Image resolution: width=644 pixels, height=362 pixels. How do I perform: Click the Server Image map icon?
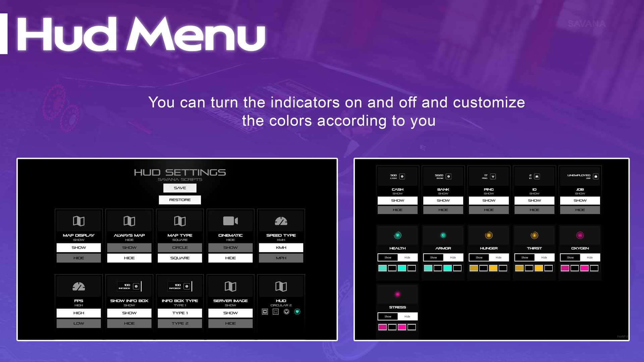point(230,286)
